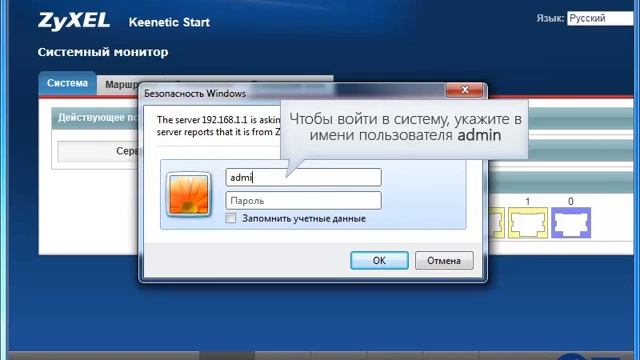Click port 0 blue Ethernet icon
Viewport: 640px width, 360px height.
571,223
